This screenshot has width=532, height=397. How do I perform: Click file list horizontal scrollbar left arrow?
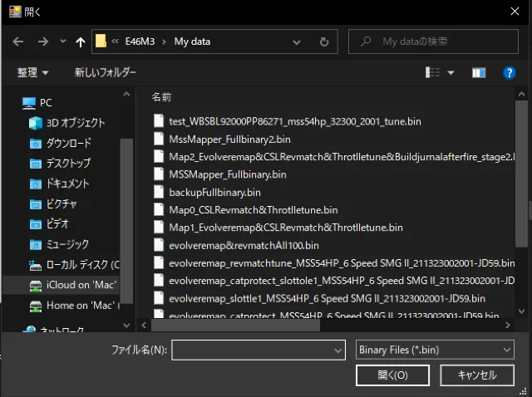click(144, 325)
